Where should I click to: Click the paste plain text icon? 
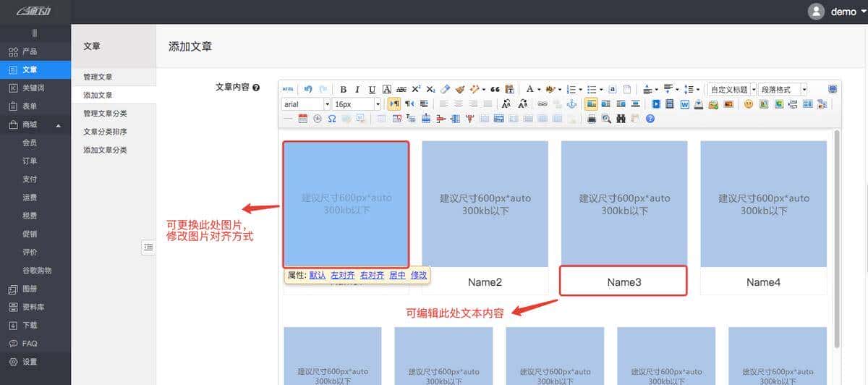(509, 89)
